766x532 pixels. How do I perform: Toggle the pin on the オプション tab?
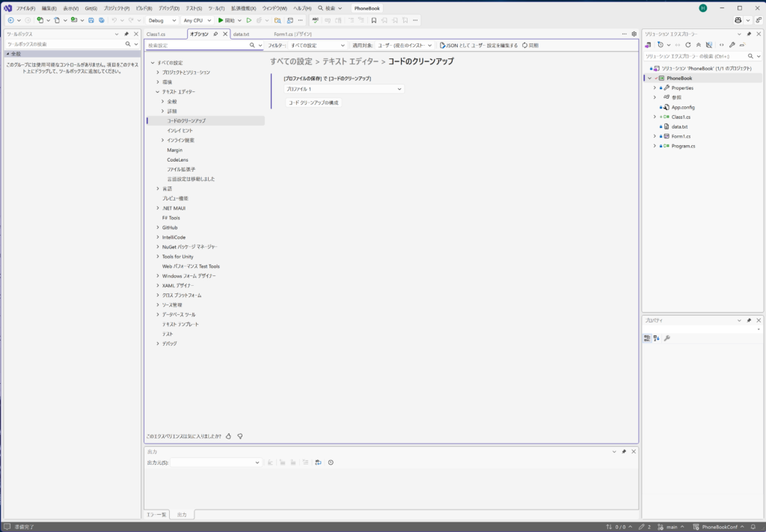pos(215,34)
